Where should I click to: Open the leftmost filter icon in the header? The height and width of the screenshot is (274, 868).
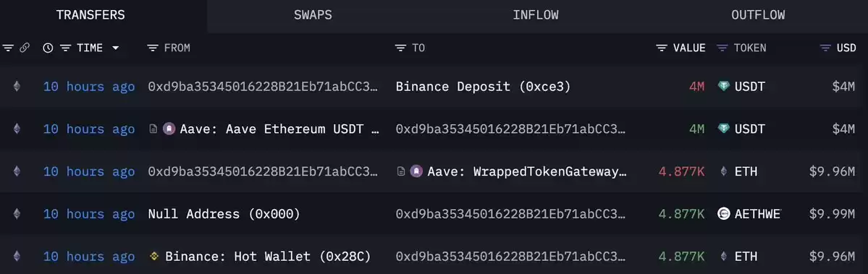(x=8, y=48)
